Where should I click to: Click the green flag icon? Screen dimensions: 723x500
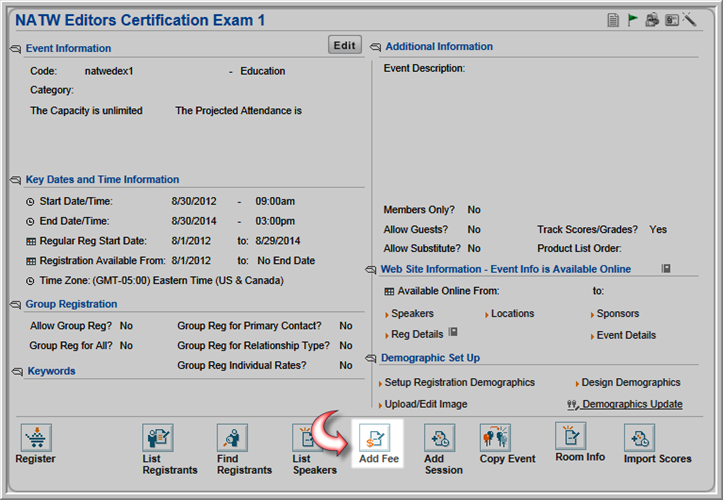[x=633, y=20]
